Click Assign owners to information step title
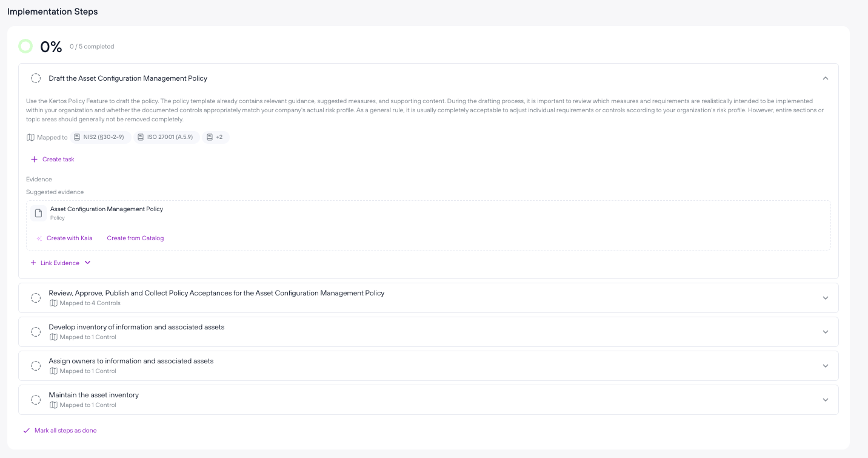Viewport: 868px width, 458px height. pos(131,361)
